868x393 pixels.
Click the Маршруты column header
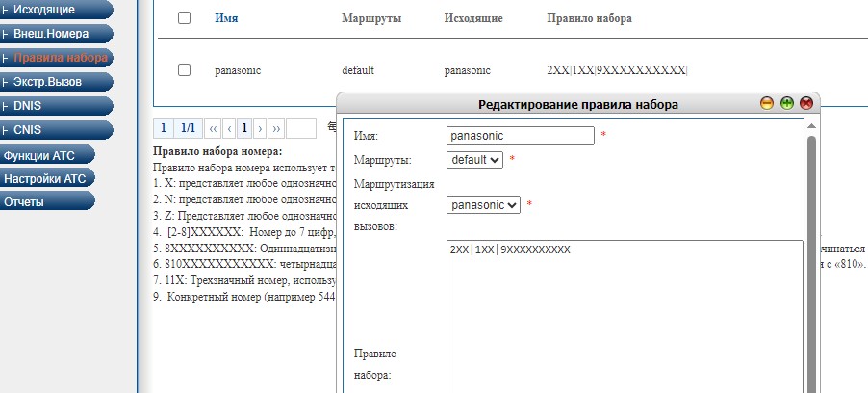click(x=371, y=18)
